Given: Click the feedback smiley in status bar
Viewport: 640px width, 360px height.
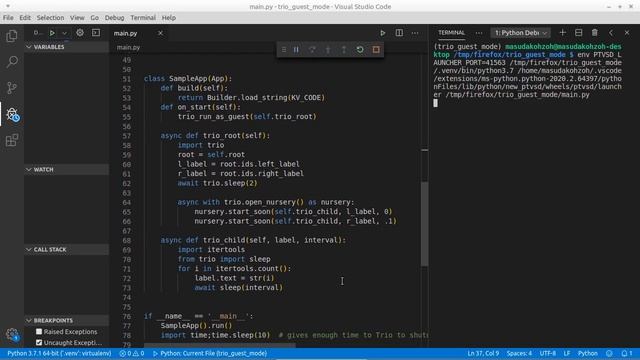Looking at the screenshot, I should tap(609, 353).
